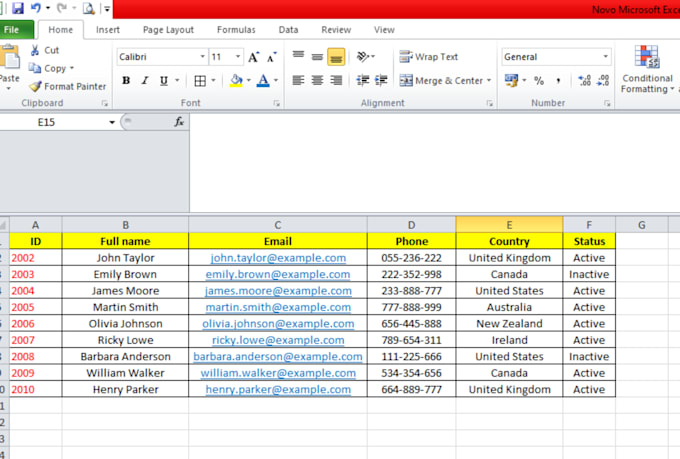
Task: Open henry.parker@example.com email link
Action: (278, 390)
